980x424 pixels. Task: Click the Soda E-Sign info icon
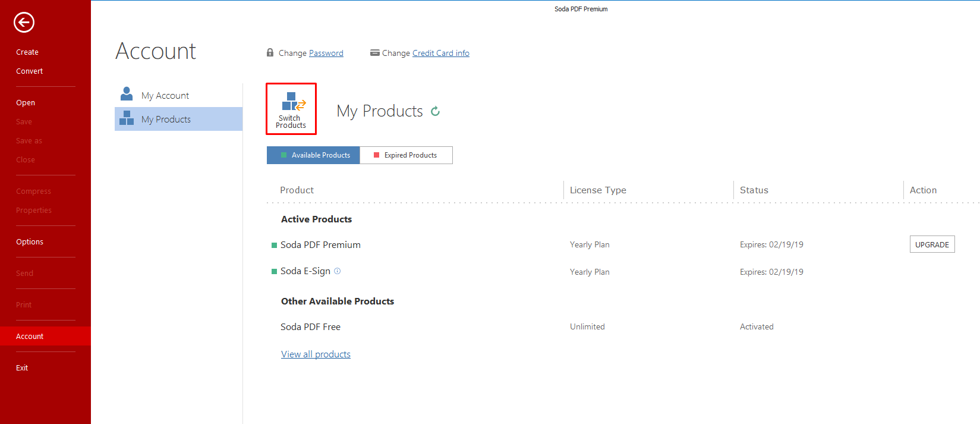coord(338,271)
